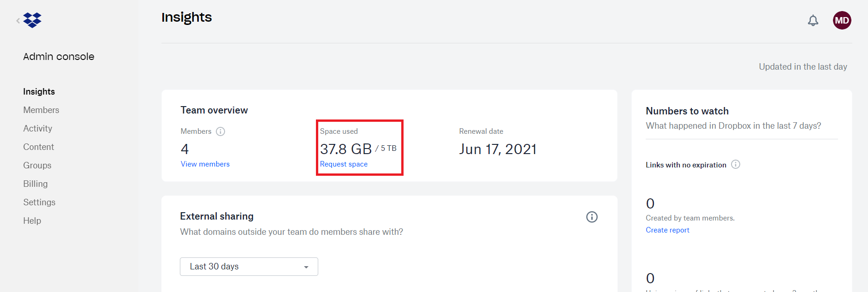Expand the Last 30 days dropdown
Screen dimensions: 868x292
pyautogui.click(x=249, y=266)
